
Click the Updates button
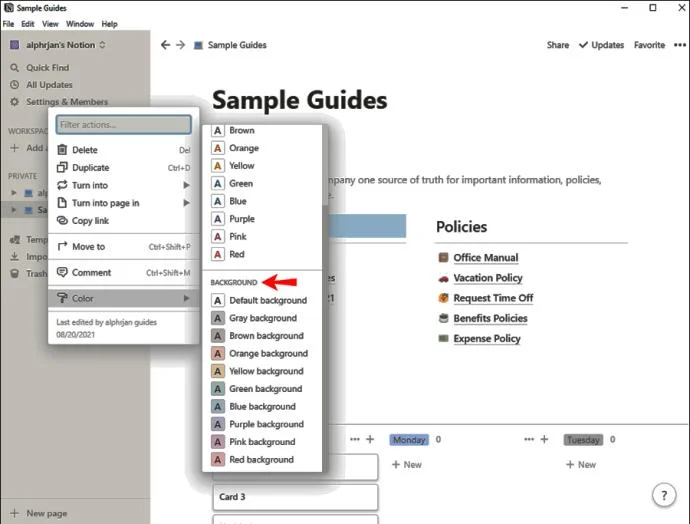point(601,45)
